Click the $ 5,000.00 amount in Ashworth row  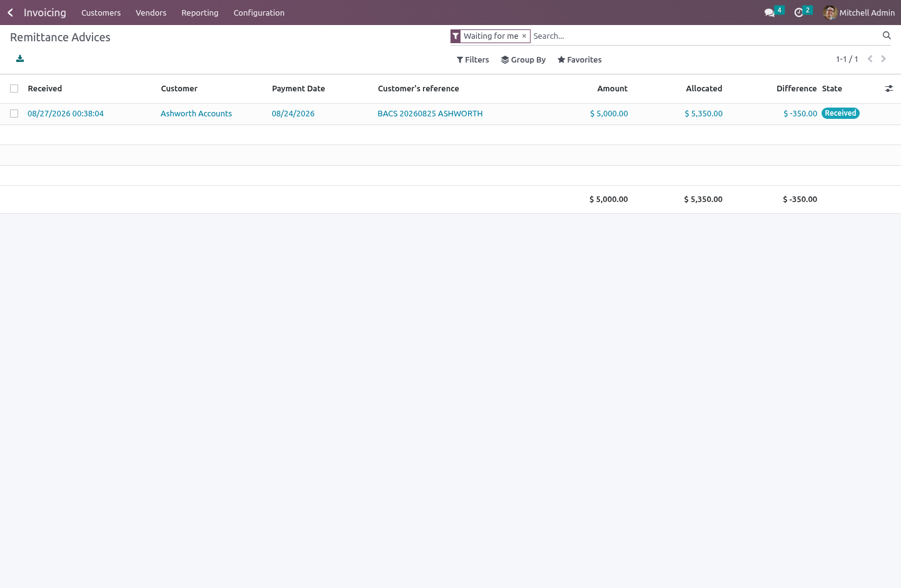point(609,114)
